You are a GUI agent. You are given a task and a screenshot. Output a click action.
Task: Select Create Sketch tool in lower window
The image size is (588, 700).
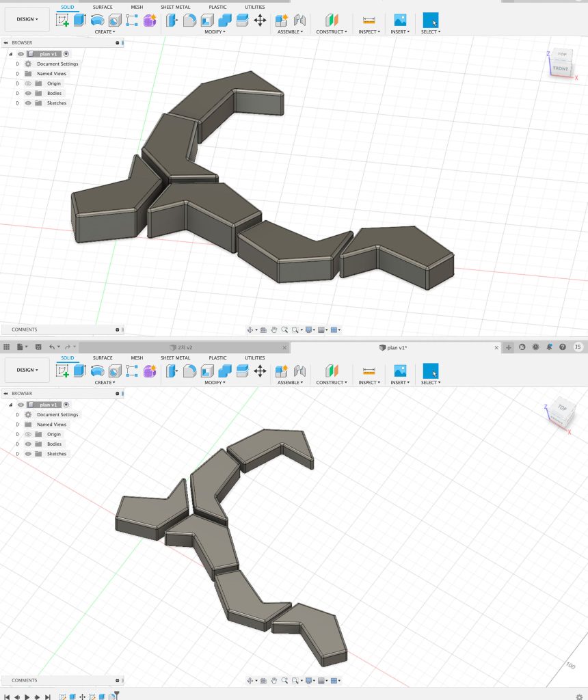[x=62, y=371]
